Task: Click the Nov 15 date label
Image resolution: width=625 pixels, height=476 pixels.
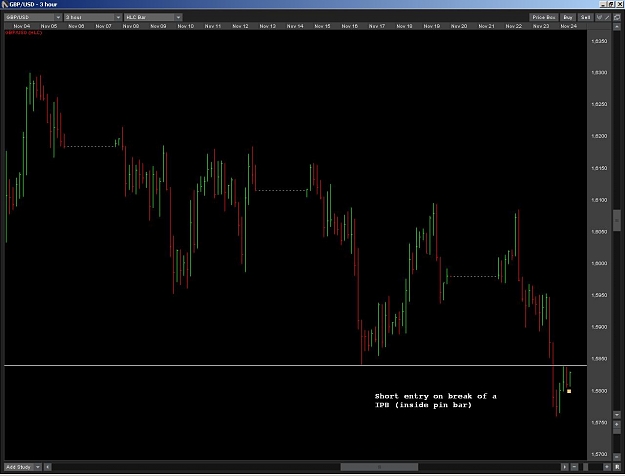Action: 322,26
